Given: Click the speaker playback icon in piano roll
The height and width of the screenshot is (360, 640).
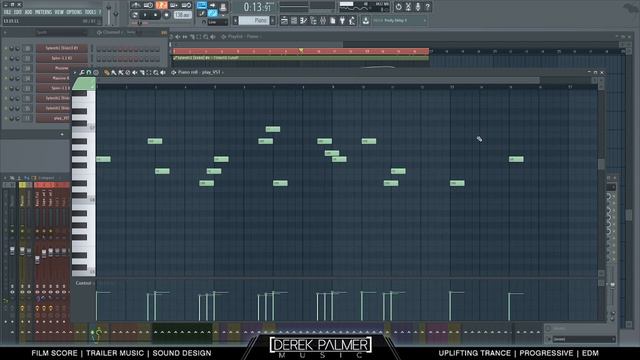Looking at the screenshot, I should coord(163,73).
